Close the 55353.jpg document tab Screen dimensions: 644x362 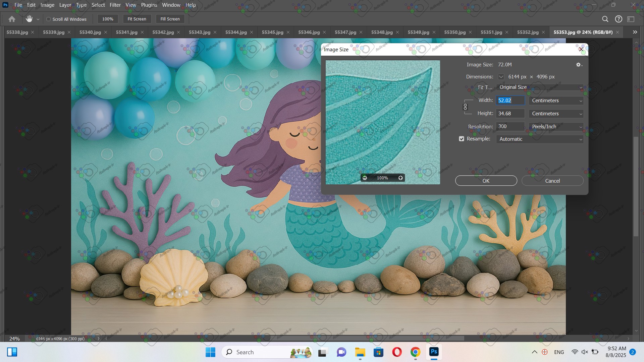(x=618, y=32)
